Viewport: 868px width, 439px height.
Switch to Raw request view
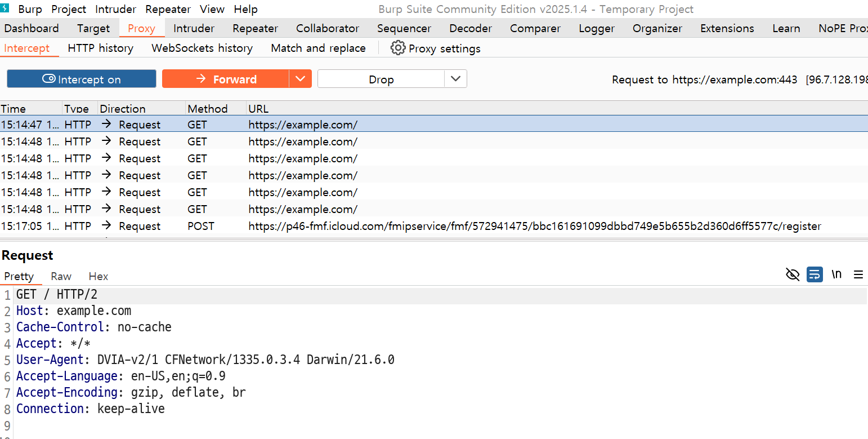(61, 276)
